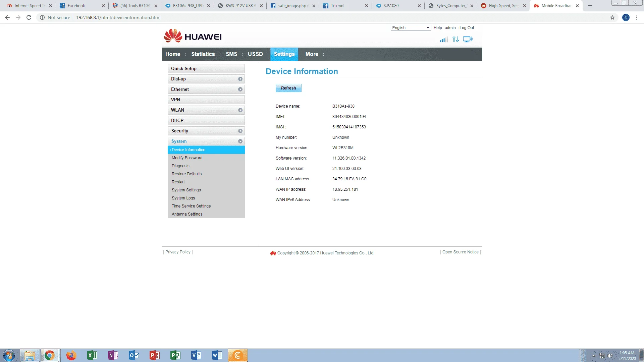Open Quick Setup in the sidebar
This screenshot has height=362, width=644.
206,69
